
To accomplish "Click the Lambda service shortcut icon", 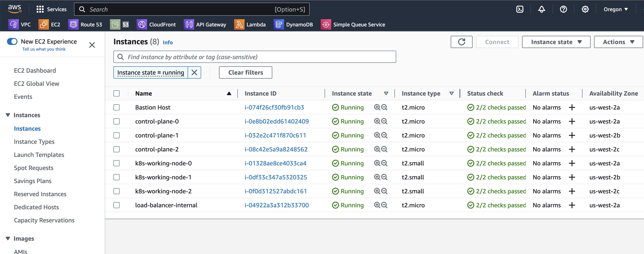I will pos(239,24).
